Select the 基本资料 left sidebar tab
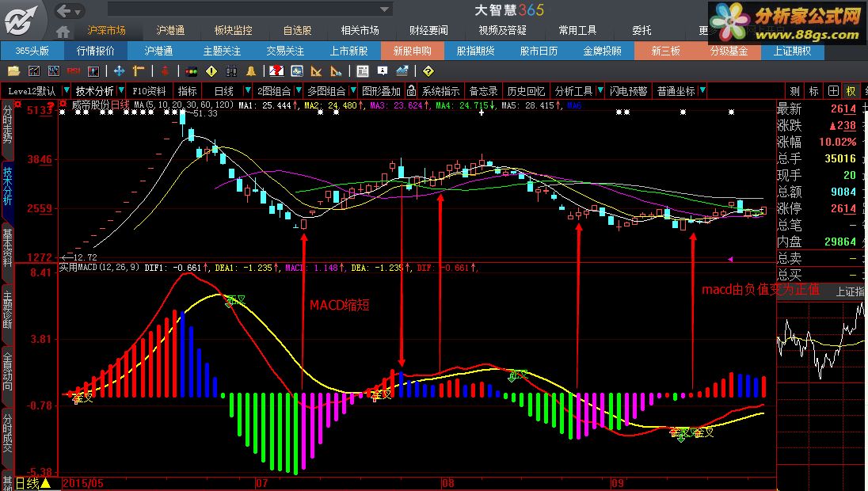Screen dimensions: 868x491 [7, 248]
